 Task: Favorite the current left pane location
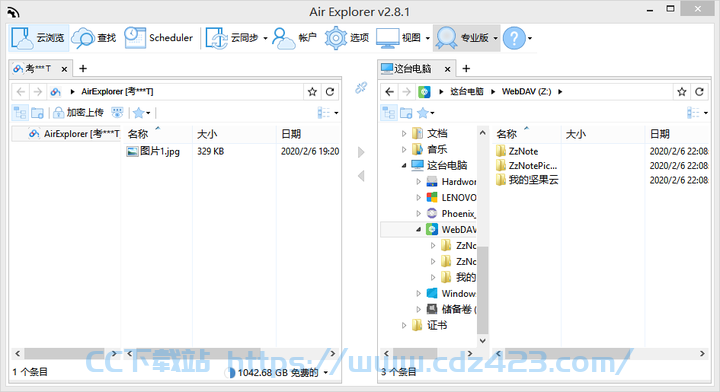coord(312,92)
